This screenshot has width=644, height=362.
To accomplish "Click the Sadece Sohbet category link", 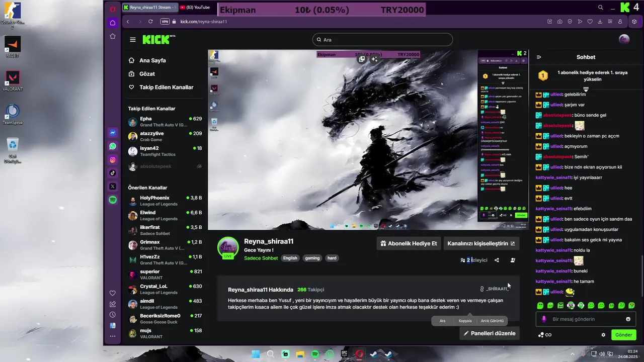I will pos(261,258).
